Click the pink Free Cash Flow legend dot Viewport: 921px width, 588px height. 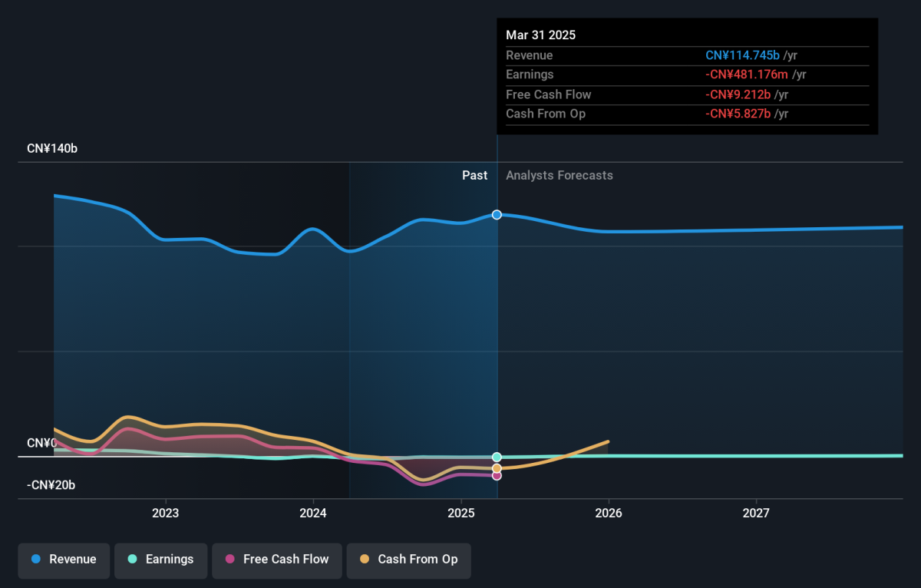point(229,560)
